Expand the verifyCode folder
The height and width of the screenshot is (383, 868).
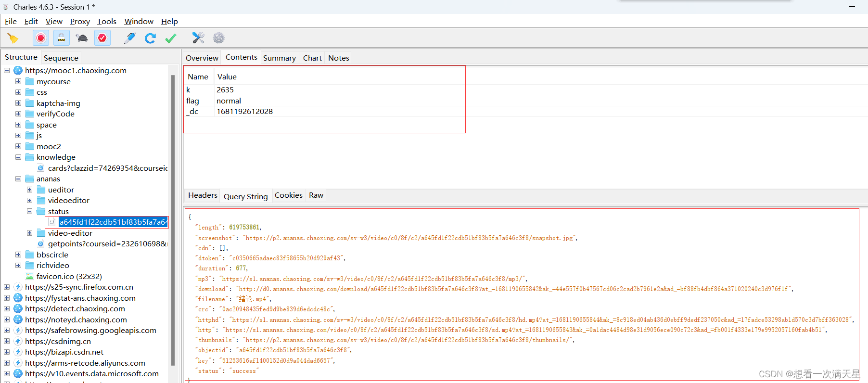point(18,114)
